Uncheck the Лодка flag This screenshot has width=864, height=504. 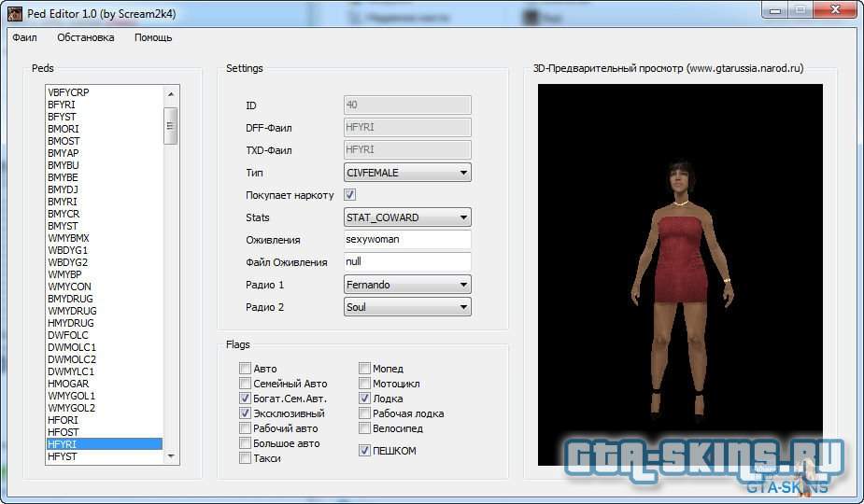click(x=364, y=398)
